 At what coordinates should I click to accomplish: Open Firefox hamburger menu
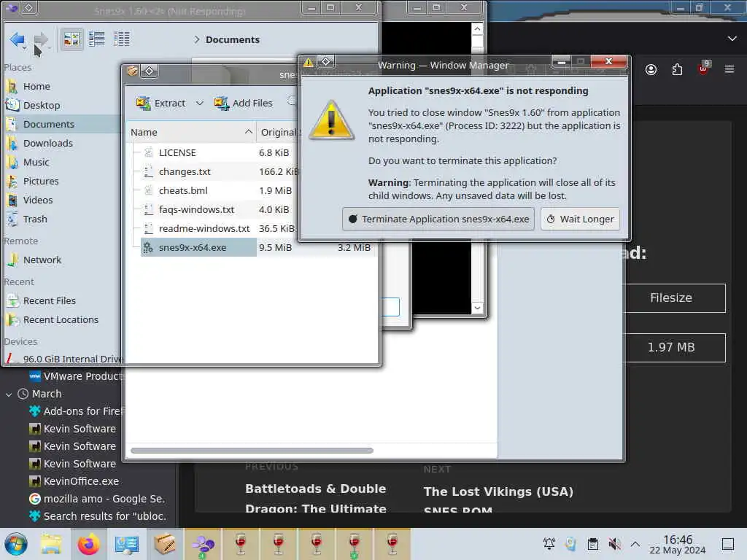click(729, 69)
